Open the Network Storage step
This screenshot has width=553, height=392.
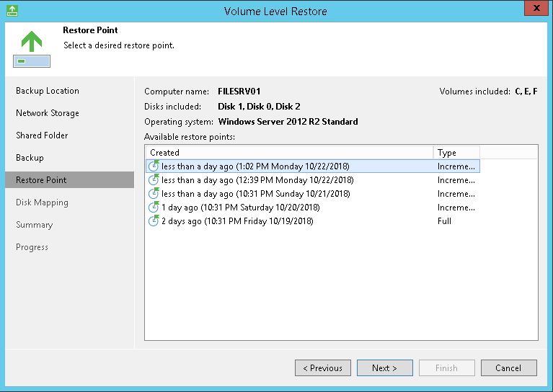(48, 113)
